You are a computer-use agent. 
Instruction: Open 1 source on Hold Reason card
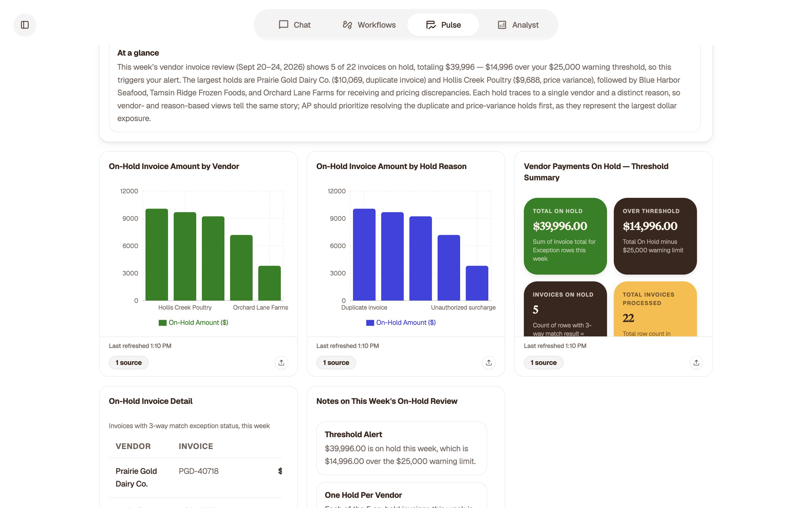[336, 363]
